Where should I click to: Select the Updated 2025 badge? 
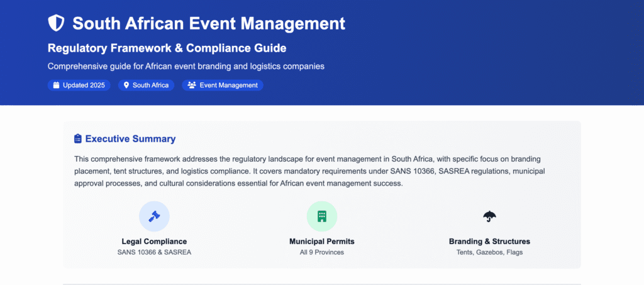tap(79, 85)
